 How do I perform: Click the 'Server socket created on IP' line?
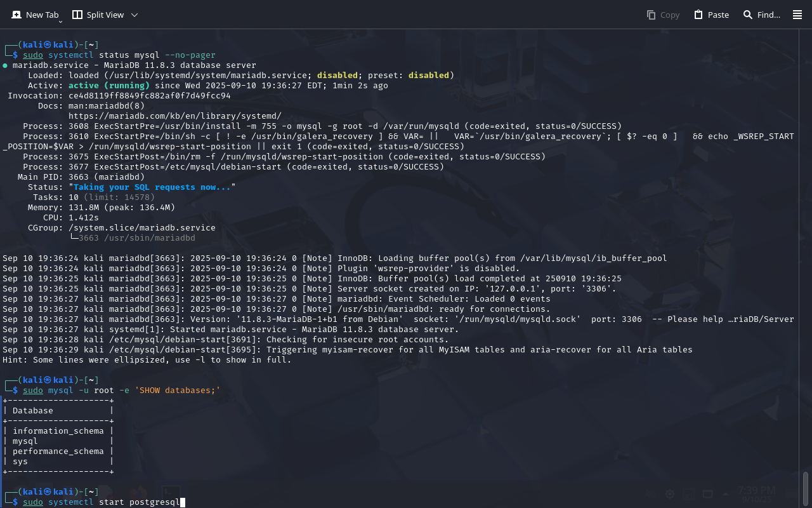(310, 288)
